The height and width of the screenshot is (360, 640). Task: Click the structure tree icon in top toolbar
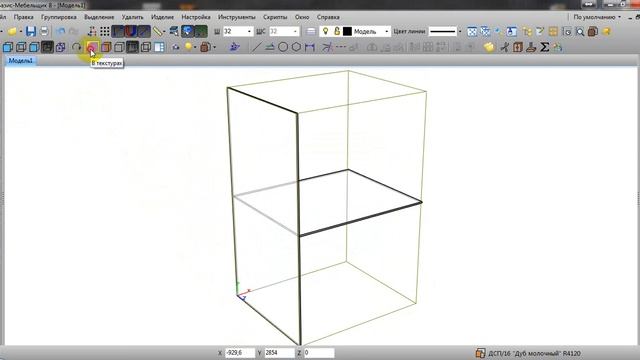pos(527,31)
